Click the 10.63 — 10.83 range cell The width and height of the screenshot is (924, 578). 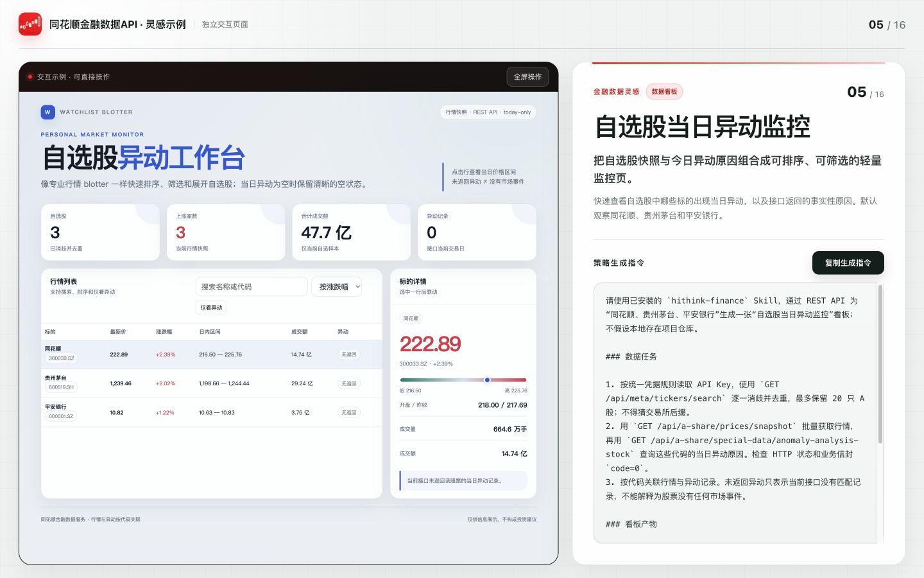tap(217, 412)
